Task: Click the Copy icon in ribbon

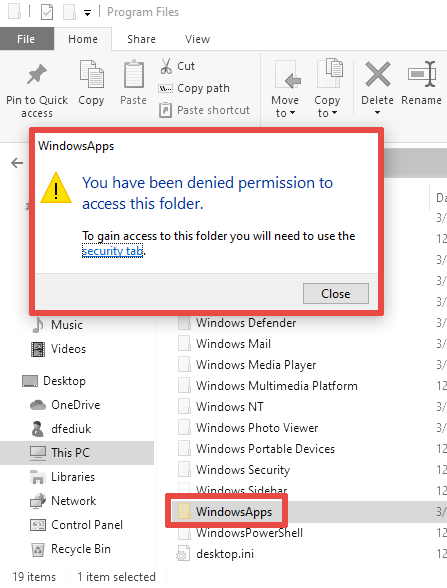Action: [x=91, y=74]
